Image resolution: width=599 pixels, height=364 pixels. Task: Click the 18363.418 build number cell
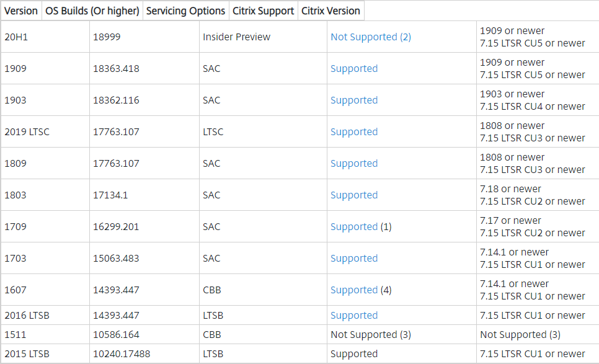(144, 69)
